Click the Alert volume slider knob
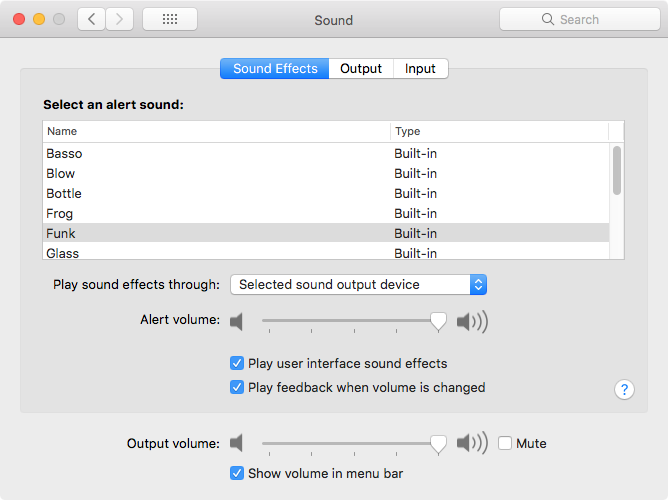This screenshot has width=668, height=500. tap(438, 320)
